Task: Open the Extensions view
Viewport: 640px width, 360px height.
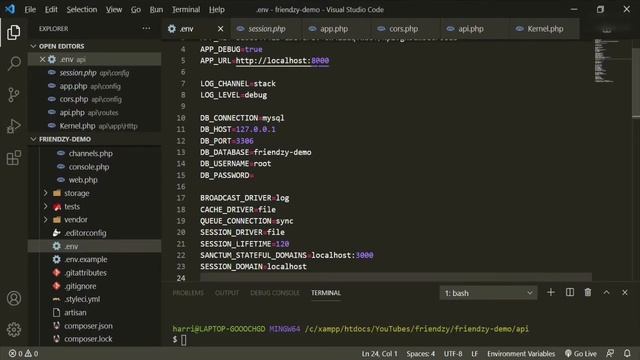Action: [13, 157]
